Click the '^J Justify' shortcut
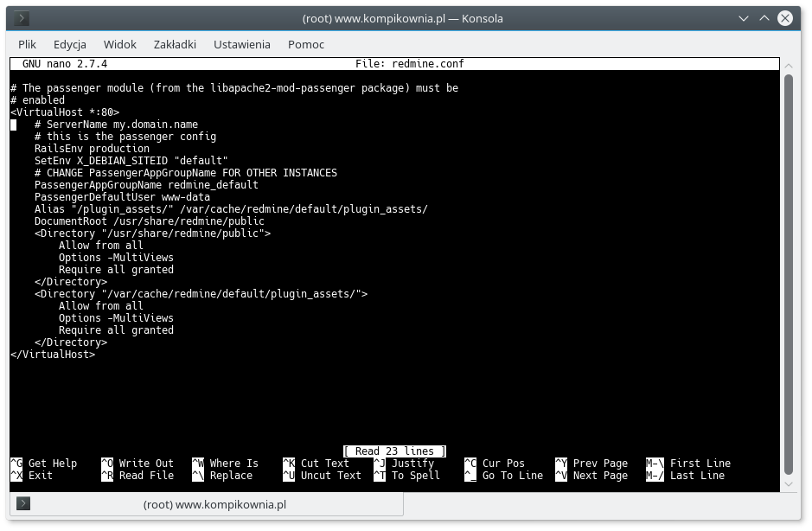 [404, 464]
